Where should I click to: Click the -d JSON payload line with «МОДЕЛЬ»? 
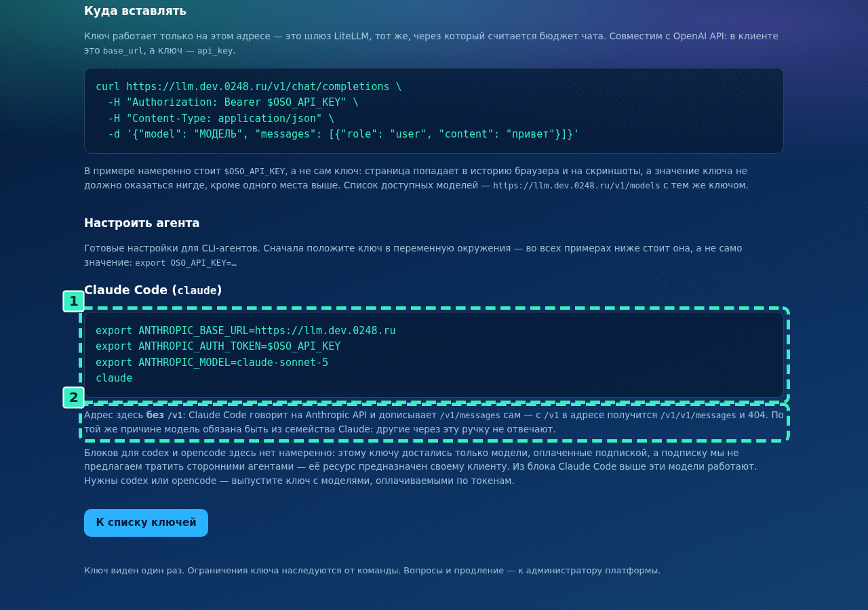tap(343, 134)
